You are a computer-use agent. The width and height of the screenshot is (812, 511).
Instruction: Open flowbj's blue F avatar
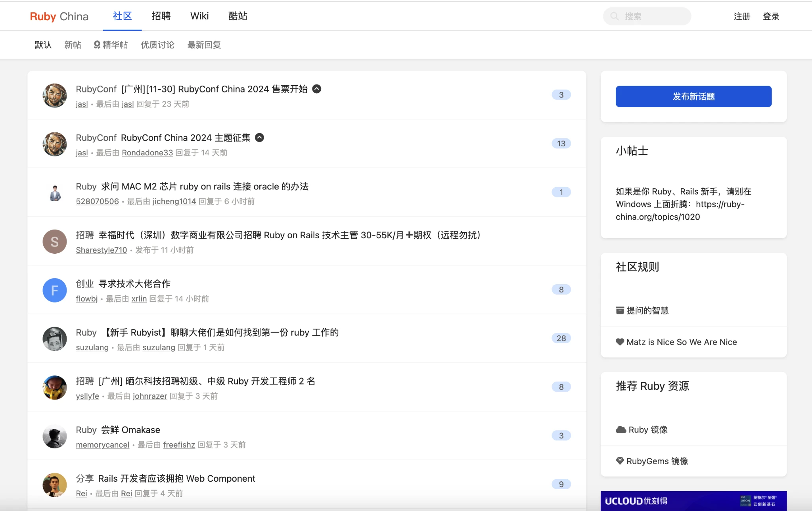click(55, 290)
